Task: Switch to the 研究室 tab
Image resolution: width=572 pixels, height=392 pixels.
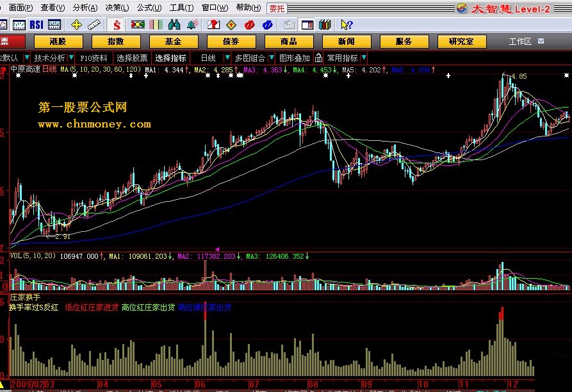Action: (x=461, y=41)
